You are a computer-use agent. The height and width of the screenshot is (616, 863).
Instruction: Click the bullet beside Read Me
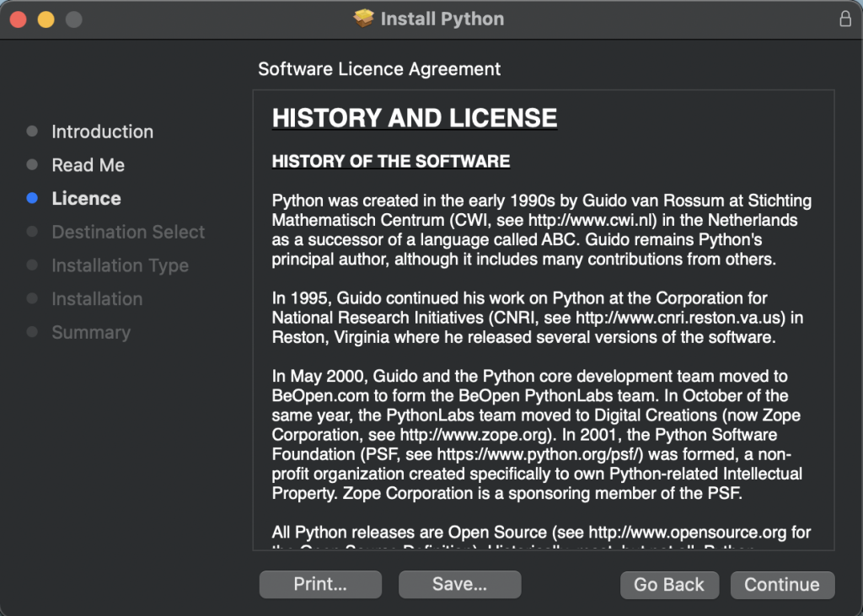tap(33, 165)
